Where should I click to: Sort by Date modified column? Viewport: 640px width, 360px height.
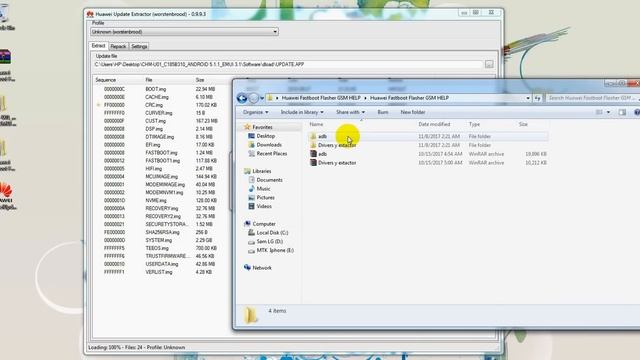(x=434, y=124)
